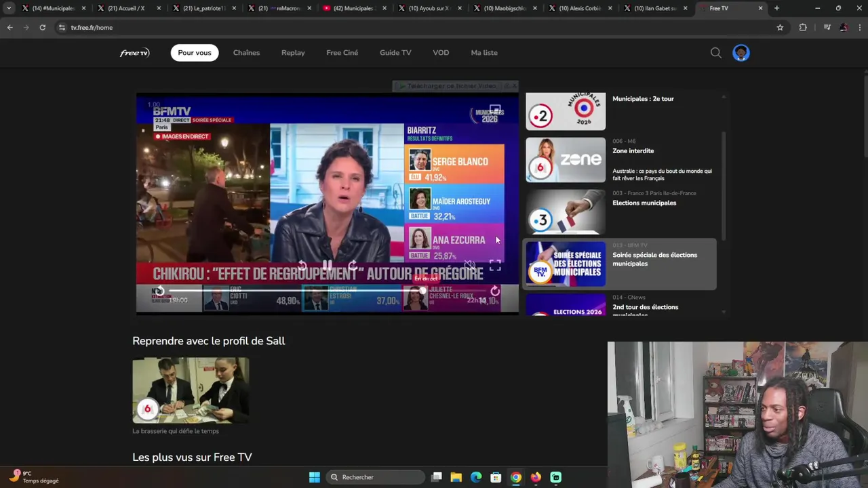Pause the live video playback

(x=328, y=266)
